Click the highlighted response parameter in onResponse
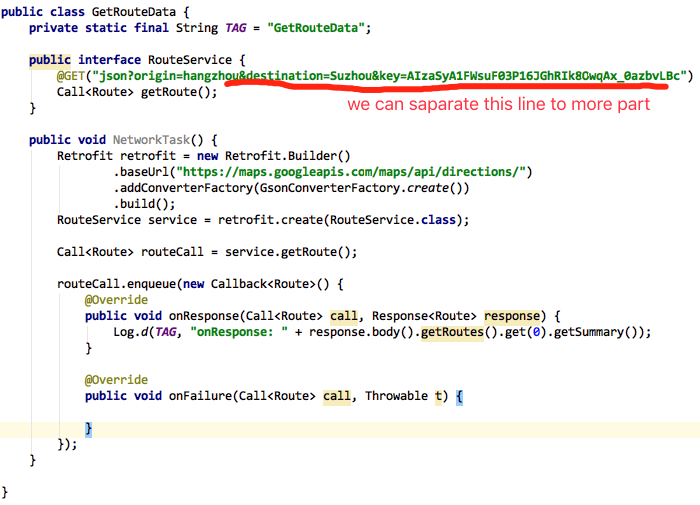 pos(512,316)
